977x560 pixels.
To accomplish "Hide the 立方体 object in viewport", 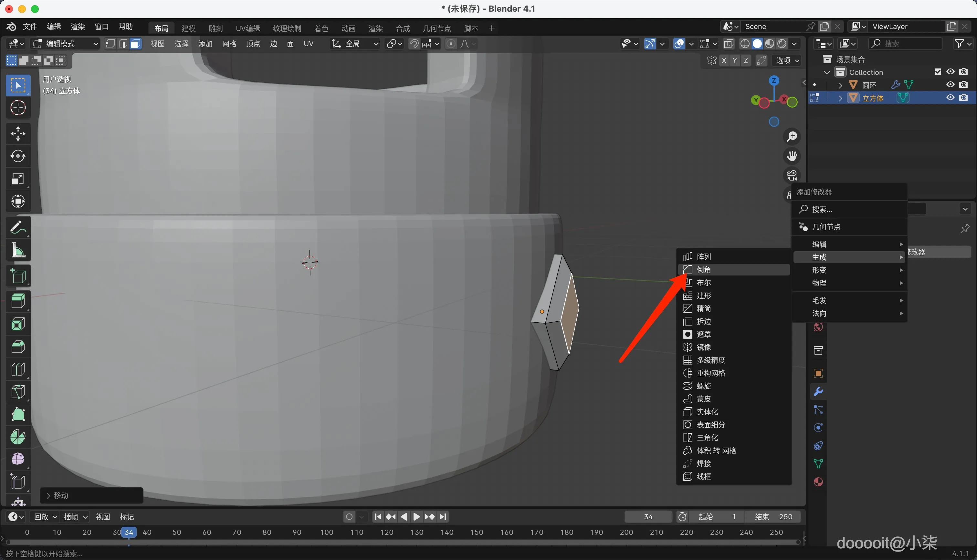I will (951, 98).
